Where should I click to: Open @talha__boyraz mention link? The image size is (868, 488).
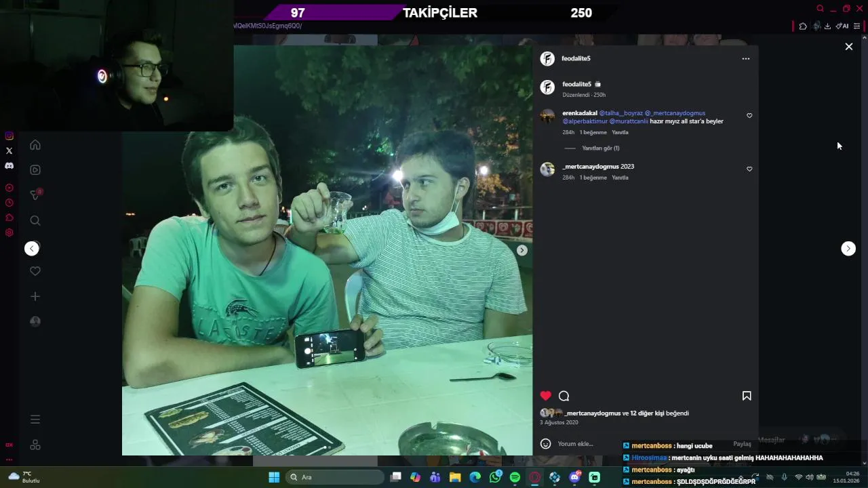pos(620,113)
